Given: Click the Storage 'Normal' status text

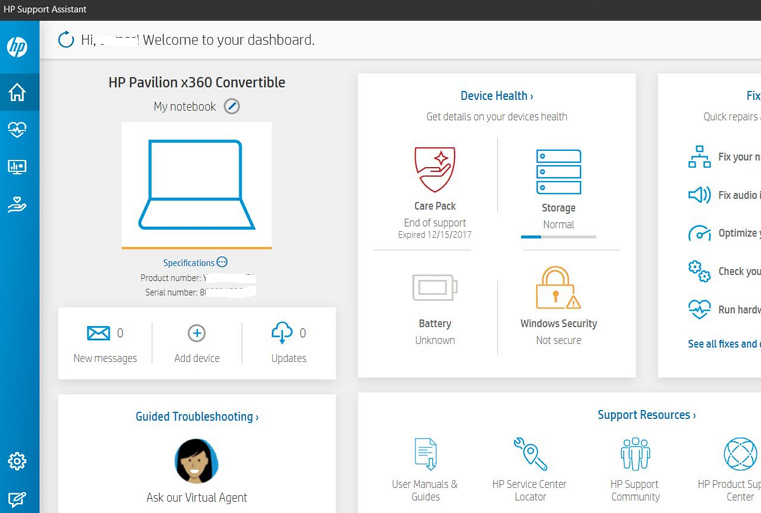Looking at the screenshot, I should point(559,225).
